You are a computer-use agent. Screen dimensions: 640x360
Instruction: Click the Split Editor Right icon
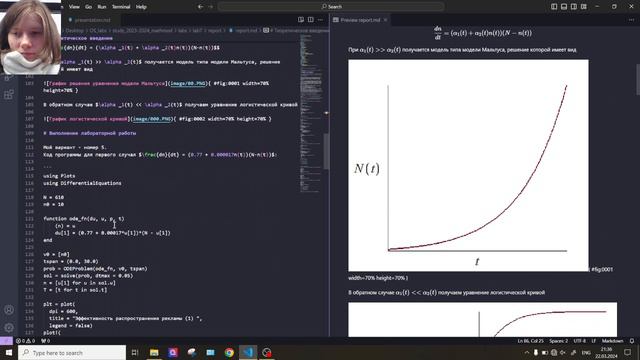(311, 20)
